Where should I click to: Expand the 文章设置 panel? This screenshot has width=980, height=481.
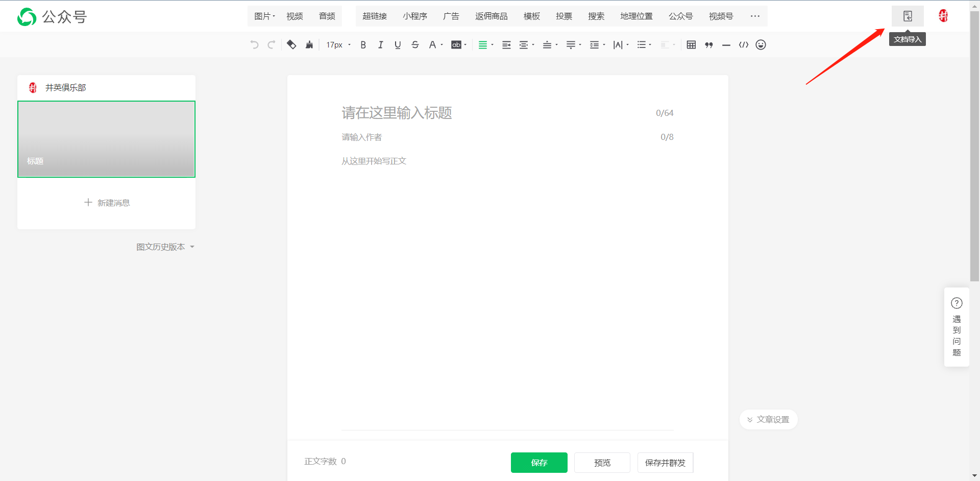[x=768, y=420]
